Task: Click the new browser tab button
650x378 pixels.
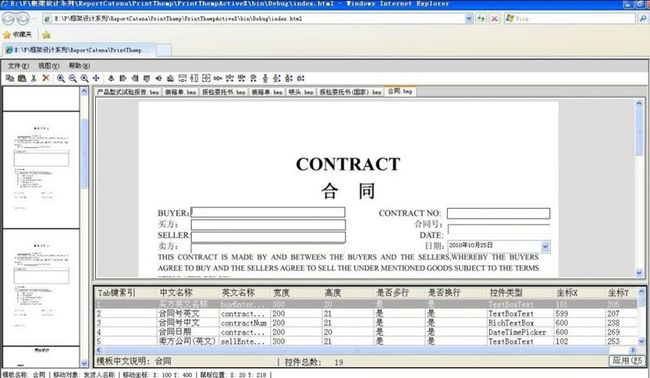Action: coord(164,50)
